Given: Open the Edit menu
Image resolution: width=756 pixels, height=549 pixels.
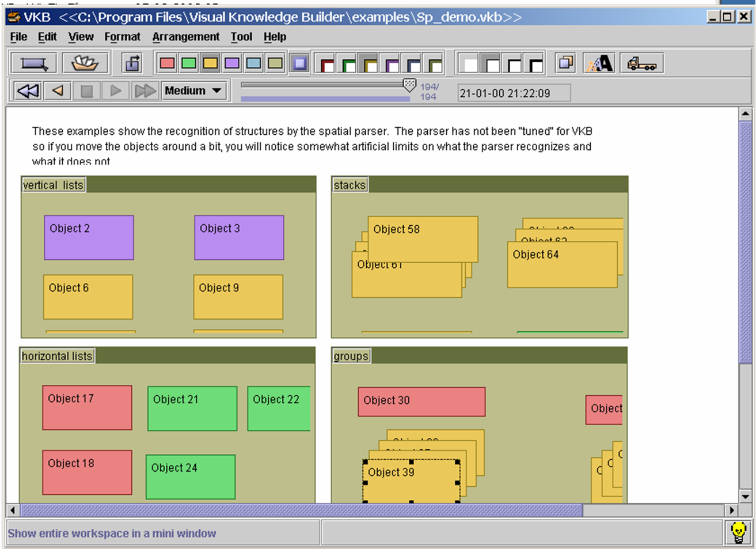Looking at the screenshot, I should click(x=47, y=37).
